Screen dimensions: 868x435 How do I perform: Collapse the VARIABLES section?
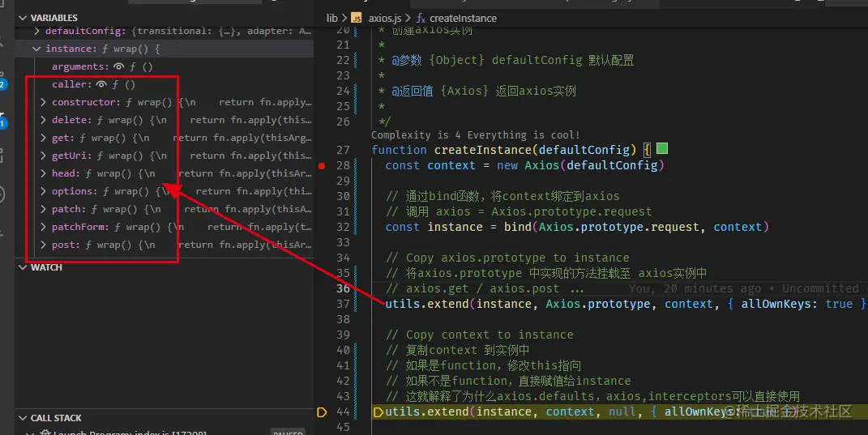pyautogui.click(x=23, y=18)
